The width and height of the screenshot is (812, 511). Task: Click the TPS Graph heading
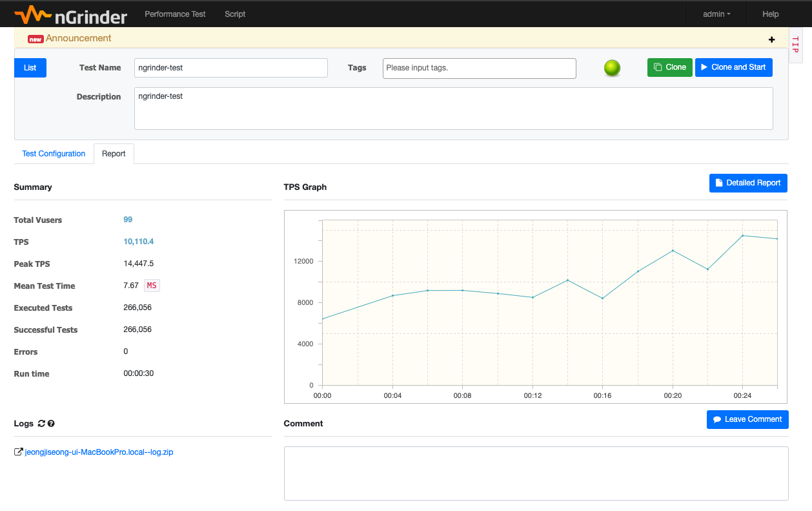click(305, 187)
